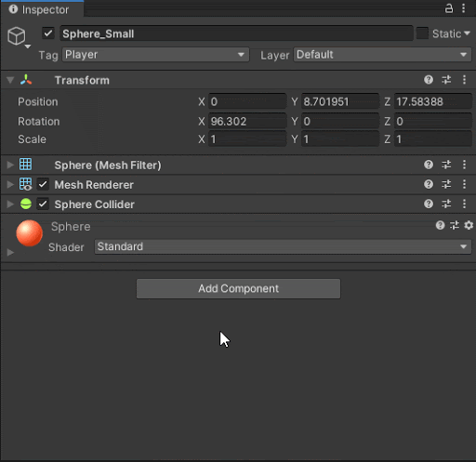
Task: Click the red Sphere material preview
Action: 30,233
